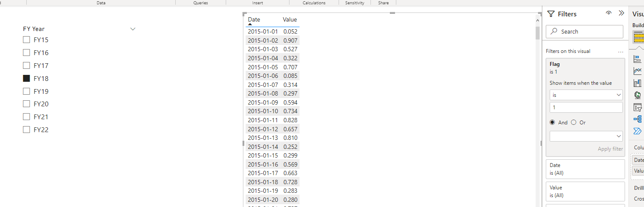Click the top resize handle of table visual
Image resolution: width=644 pixels, height=207 pixels.
point(392,13)
